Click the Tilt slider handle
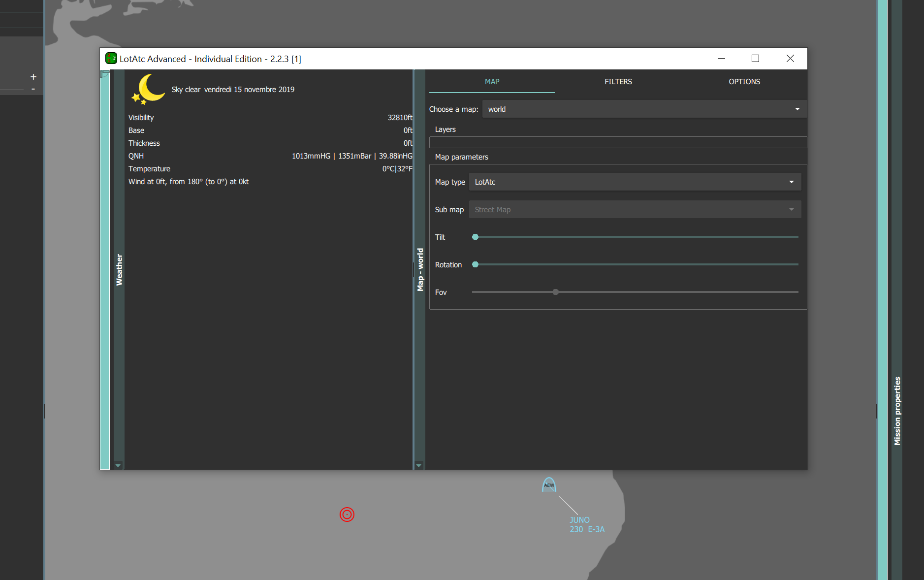The image size is (924, 580). tap(476, 237)
